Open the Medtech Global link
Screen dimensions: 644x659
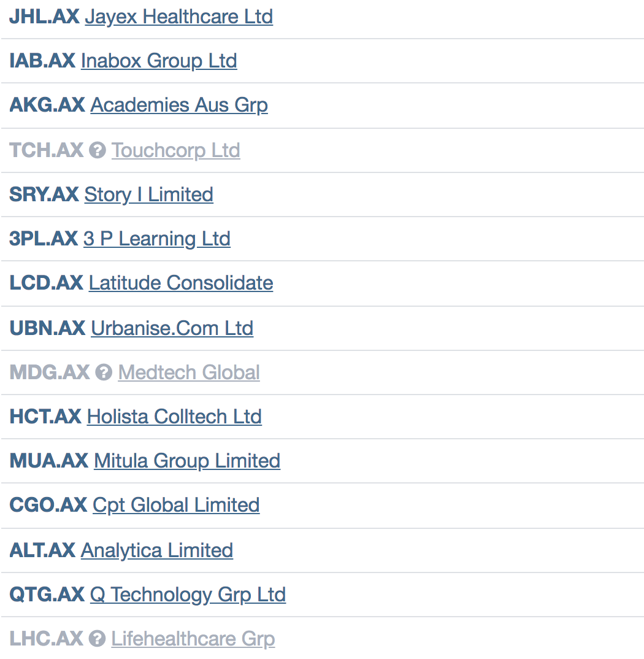click(x=189, y=372)
